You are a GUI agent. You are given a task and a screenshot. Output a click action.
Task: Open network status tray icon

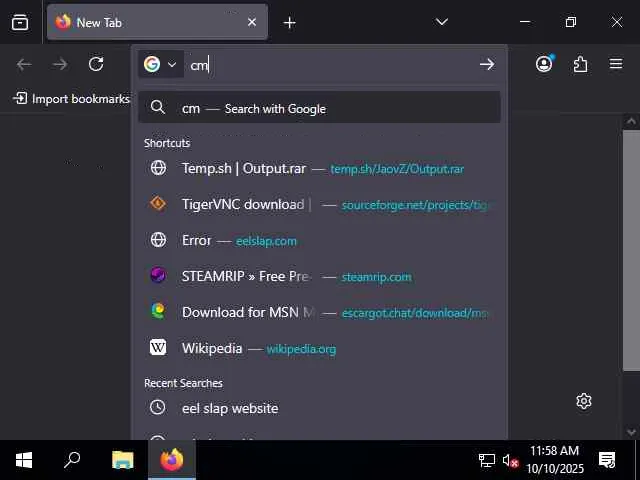(487, 460)
